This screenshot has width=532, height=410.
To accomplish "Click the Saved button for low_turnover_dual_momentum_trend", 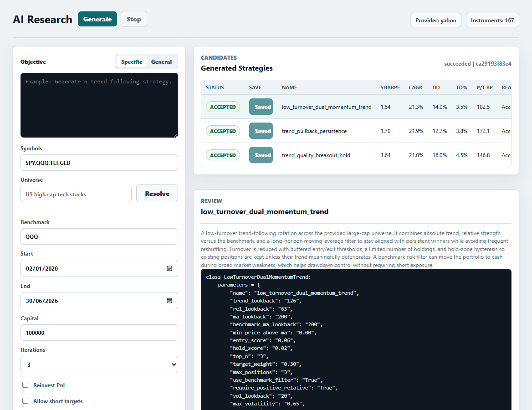I will tap(261, 107).
